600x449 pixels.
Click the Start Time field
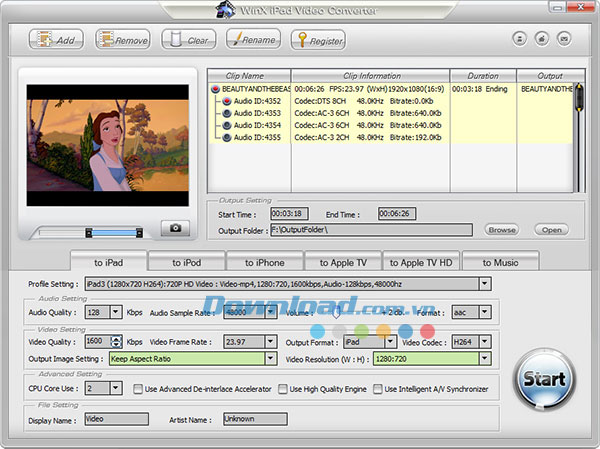[289, 214]
